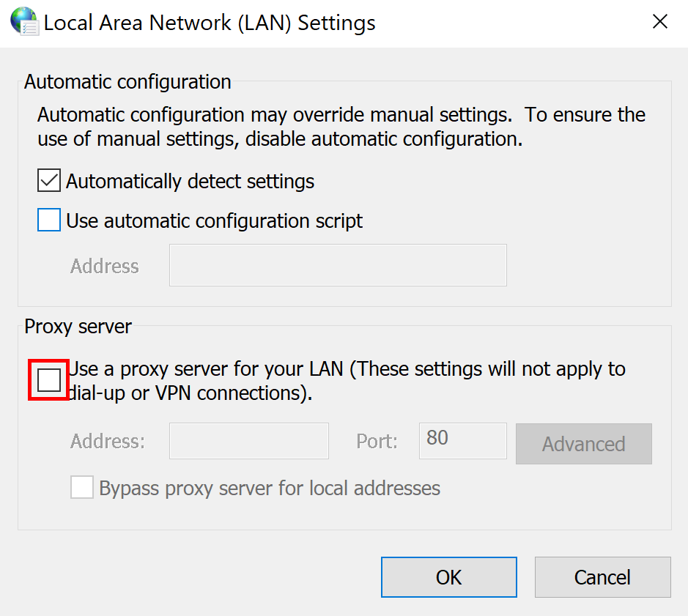Check the Bypass proxy server checkbox box
Viewport: 688px width, 616px height.
click(82, 488)
